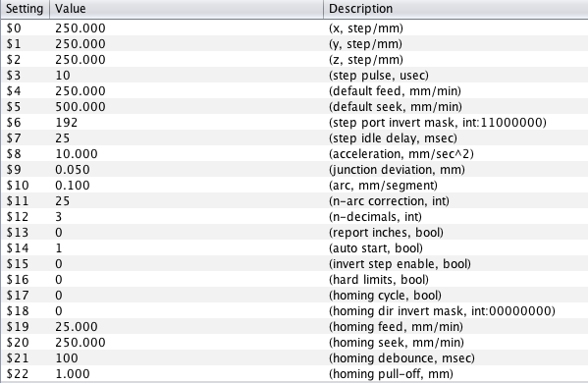Select the default feed value cell
Screen dimensions: 588x383
click(x=187, y=91)
